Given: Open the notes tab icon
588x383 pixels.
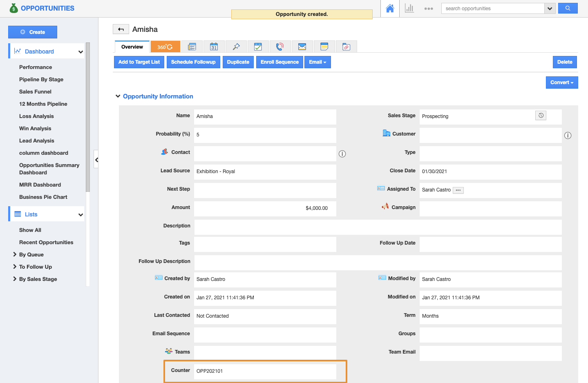Looking at the screenshot, I should (324, 47).
